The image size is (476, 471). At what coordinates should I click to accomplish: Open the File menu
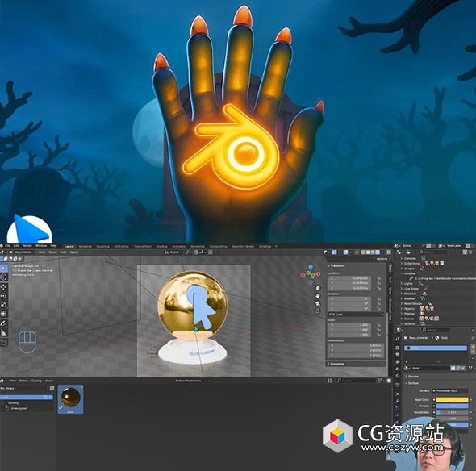[x=7, y=245]
